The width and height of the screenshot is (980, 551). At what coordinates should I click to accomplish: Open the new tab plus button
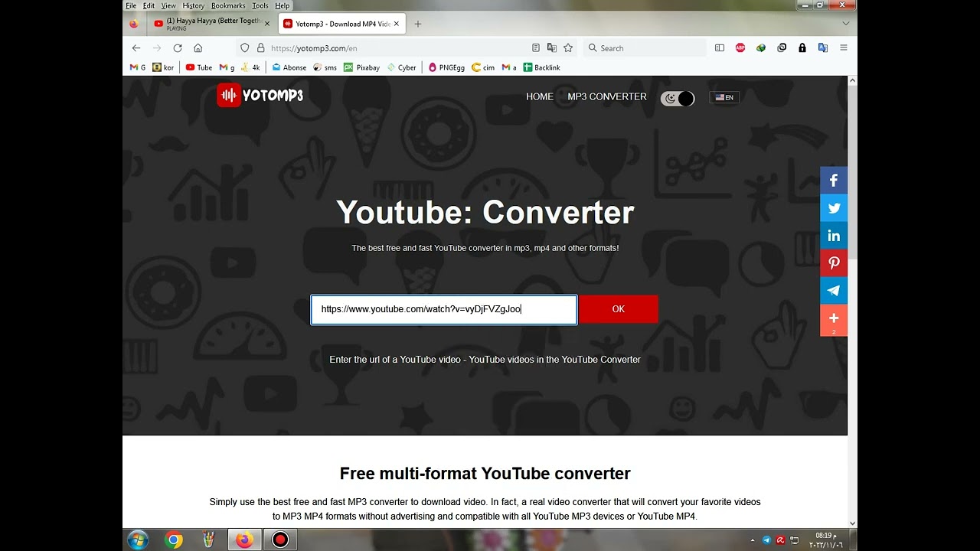pos(418,24)
